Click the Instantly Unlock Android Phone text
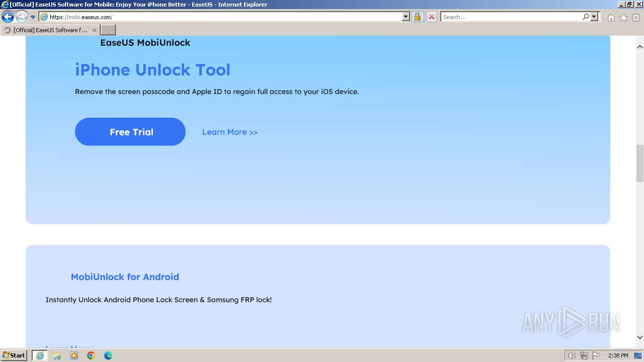Screen dimensions: 644x362 pos(158,300)
